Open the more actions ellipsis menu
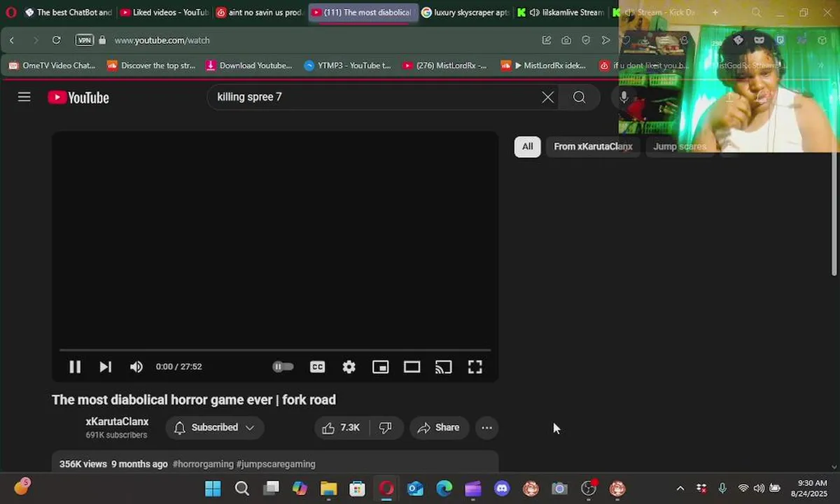Screen dimensions: 840x504 tap(486, 428)
